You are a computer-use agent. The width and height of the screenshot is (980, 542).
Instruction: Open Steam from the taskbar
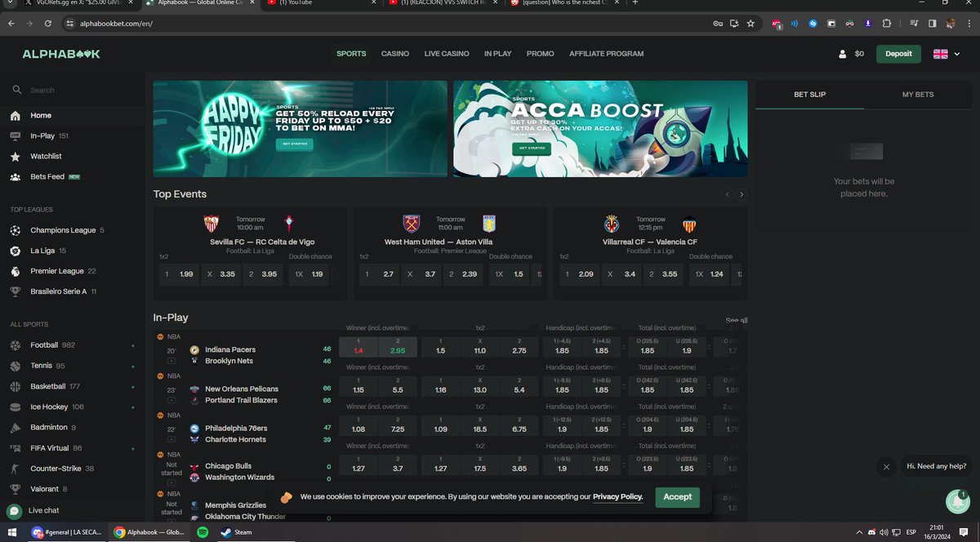point(236,532)
